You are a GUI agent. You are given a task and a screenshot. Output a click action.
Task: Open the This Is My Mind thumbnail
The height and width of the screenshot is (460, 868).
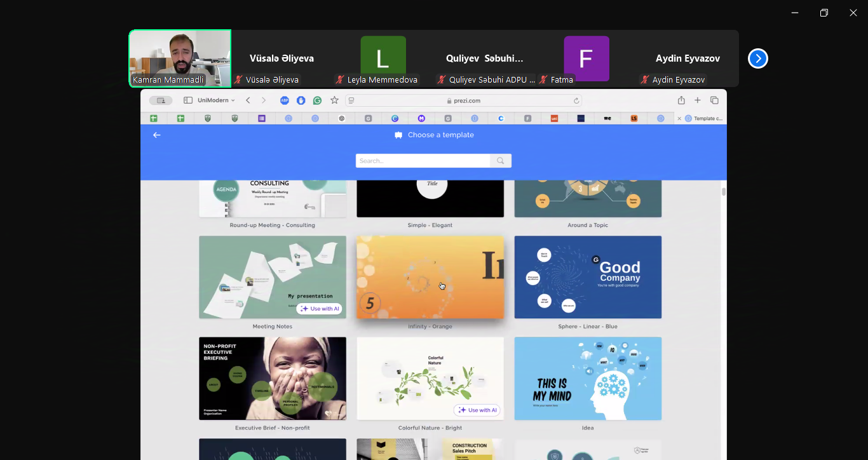588,378
